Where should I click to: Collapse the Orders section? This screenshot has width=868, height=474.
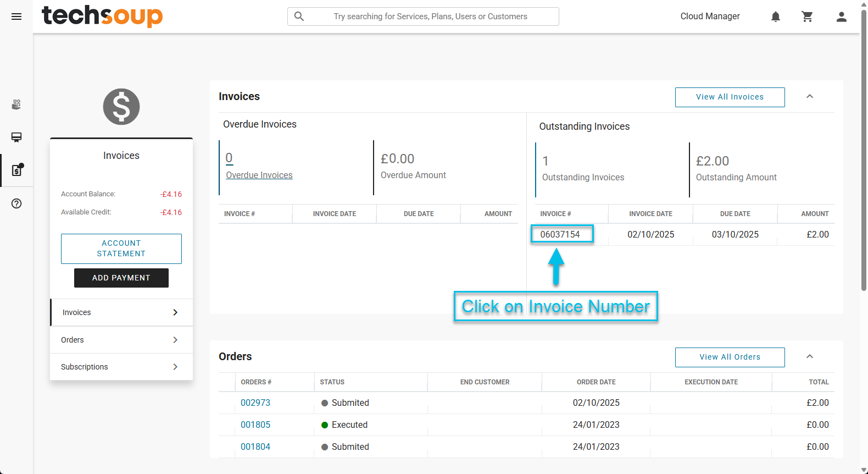pos(810,357)
